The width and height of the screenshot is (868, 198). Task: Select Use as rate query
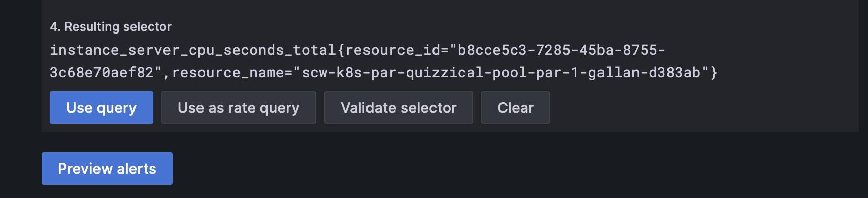(239, 108)
